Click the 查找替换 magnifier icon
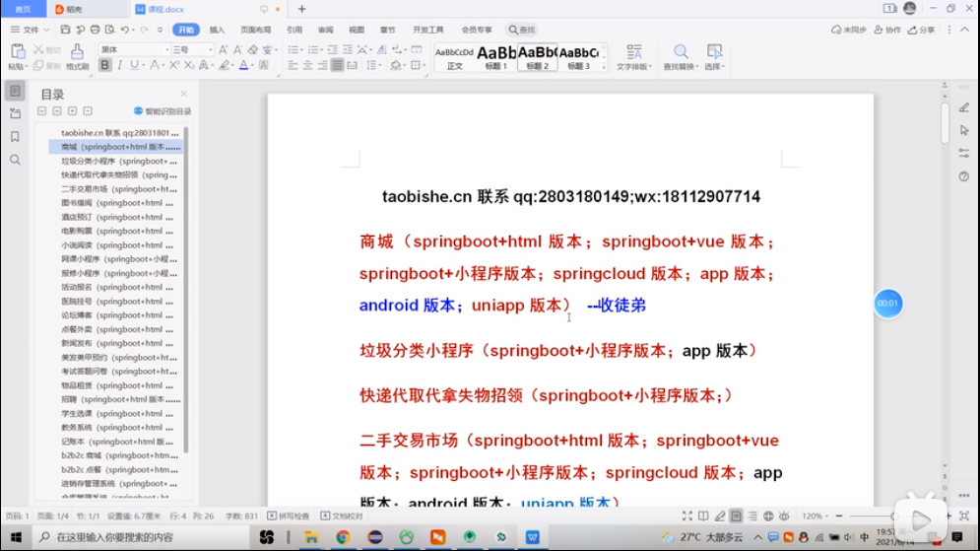The image size is (980, 551). coord(681,52)
